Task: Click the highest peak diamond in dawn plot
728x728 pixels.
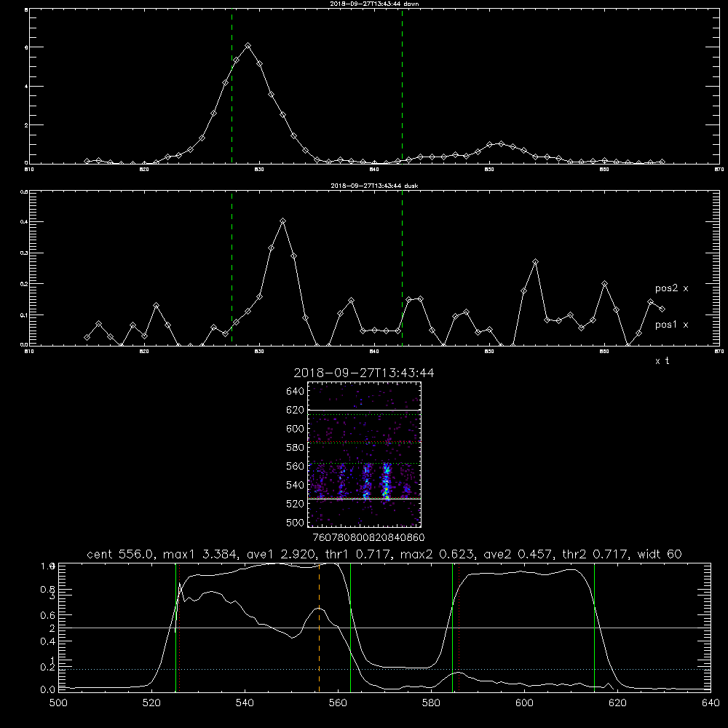Action: tap(248, 46)
